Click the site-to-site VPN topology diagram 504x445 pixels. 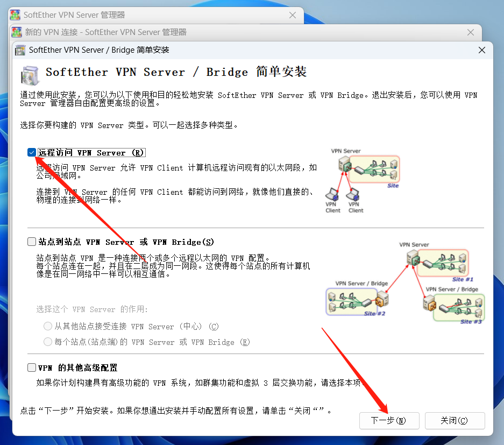406,283
